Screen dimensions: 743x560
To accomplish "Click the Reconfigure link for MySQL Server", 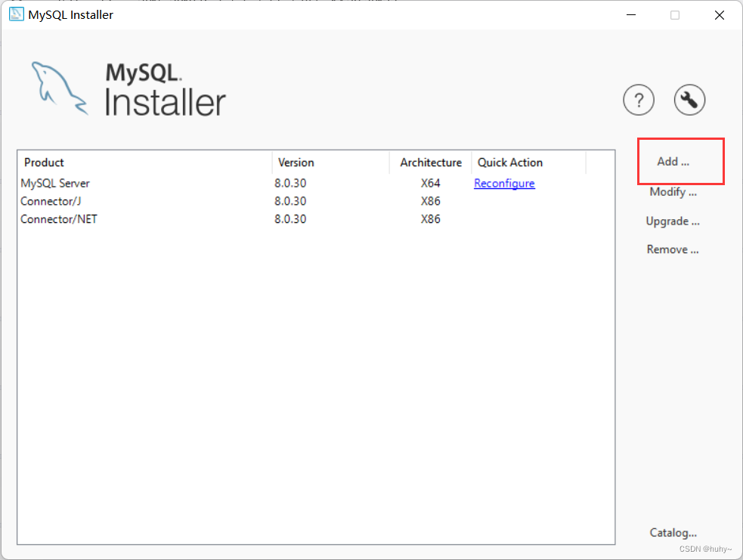I will [504, 184].
